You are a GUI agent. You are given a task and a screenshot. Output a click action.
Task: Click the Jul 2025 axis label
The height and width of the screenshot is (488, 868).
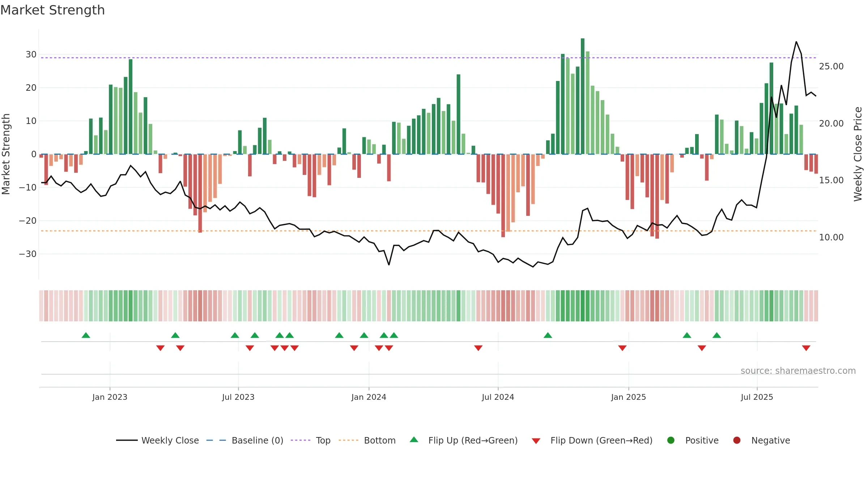pyautogui.click(x=757, y=397)
